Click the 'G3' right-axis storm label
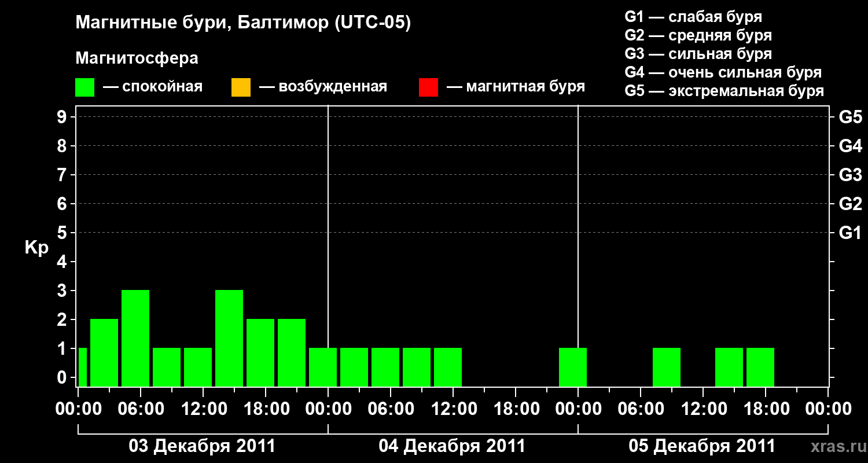The height and width of the screenshot is (463, 868). point(850,175)
